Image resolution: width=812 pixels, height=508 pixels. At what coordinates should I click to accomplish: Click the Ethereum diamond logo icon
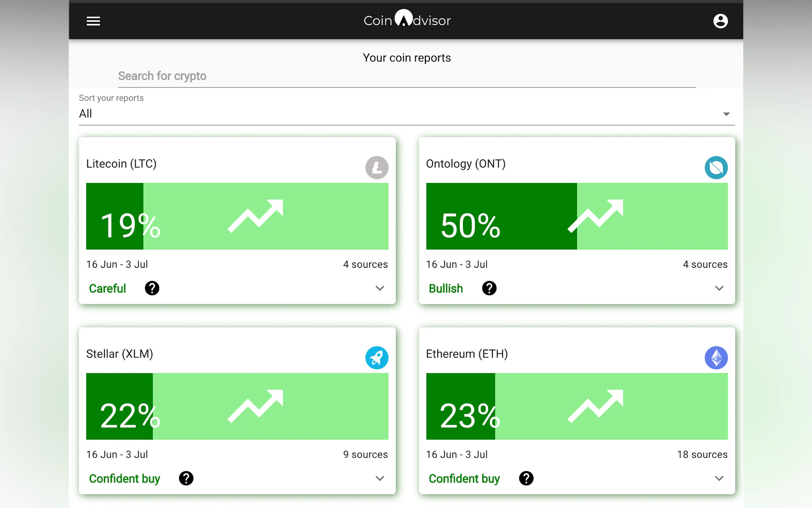click(x=716, y=357)
